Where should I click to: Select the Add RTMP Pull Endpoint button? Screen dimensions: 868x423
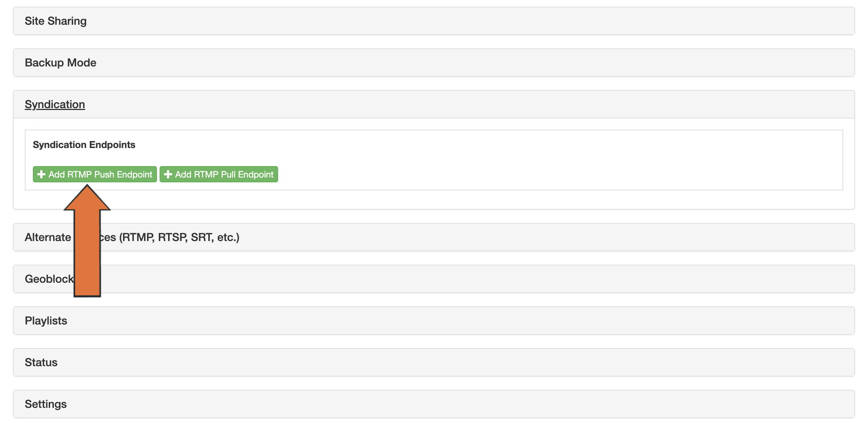coord(219,174)
